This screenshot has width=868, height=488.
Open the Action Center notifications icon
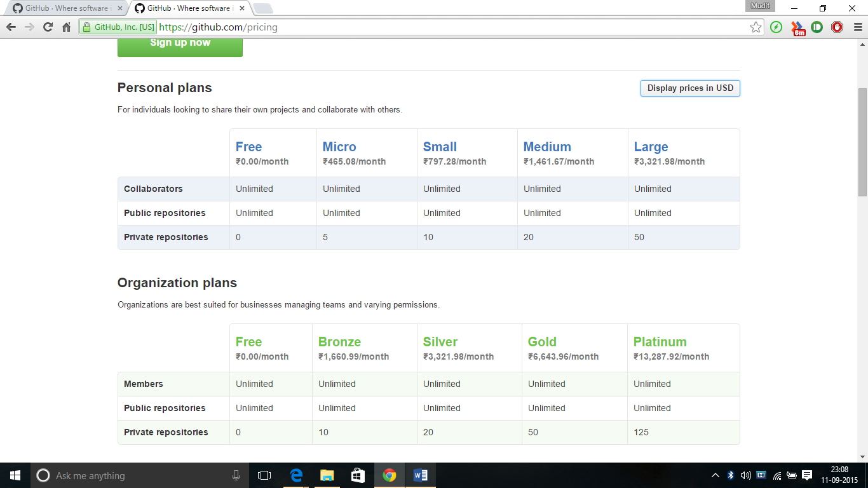(x=807, y=475)
